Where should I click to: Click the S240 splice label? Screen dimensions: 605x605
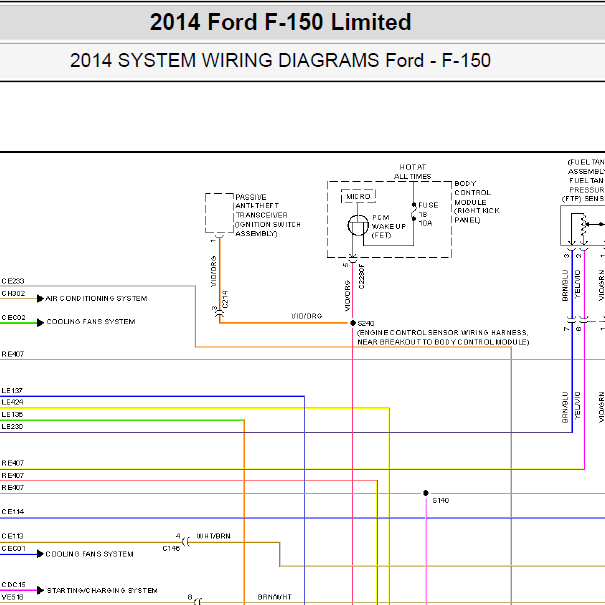pos(366,324)
